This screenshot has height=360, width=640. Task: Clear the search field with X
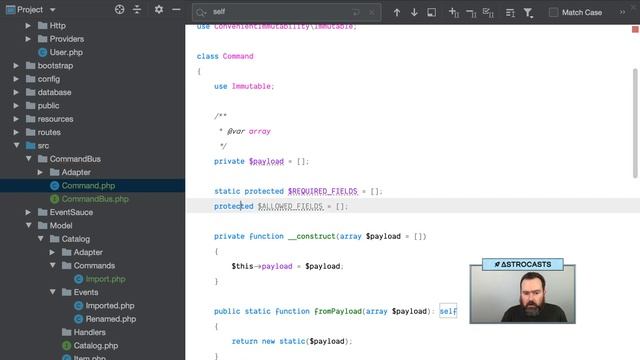coord(371,12)
